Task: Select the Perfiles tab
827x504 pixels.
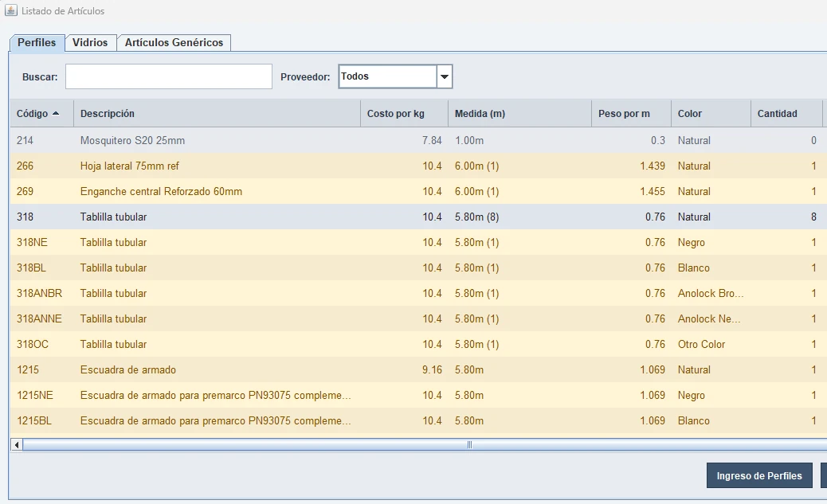Action: 37,43
